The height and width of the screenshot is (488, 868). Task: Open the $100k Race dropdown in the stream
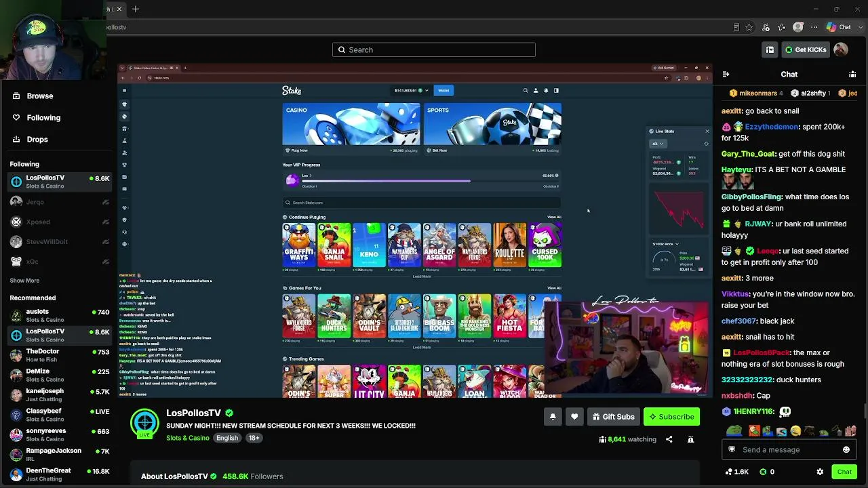666,244
